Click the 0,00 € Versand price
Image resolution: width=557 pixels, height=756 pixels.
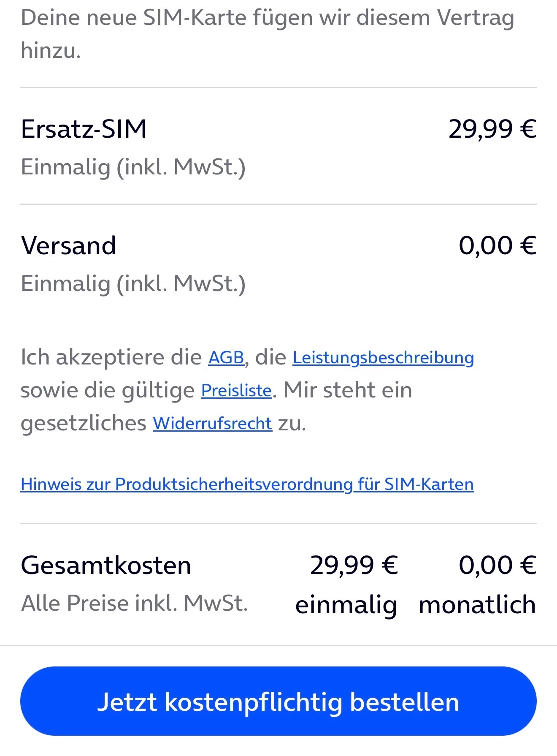pos(497,245)
